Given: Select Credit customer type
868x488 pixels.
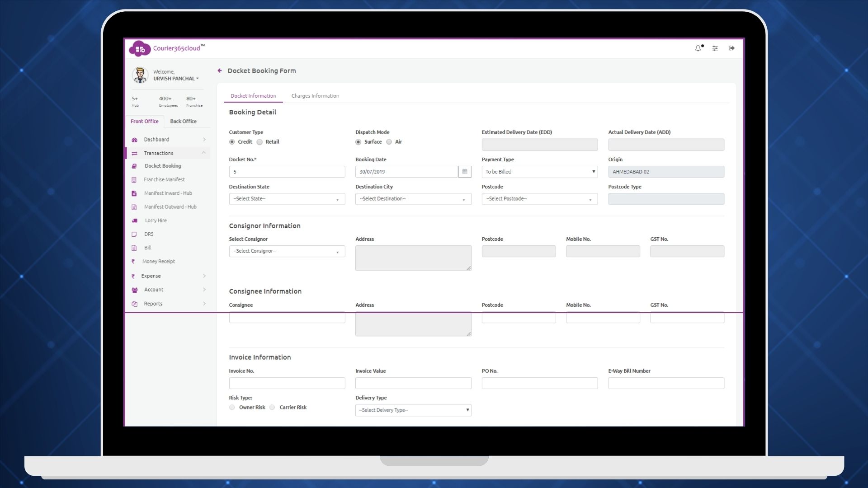Looking at the screenshot, I should tap(232, 142).
